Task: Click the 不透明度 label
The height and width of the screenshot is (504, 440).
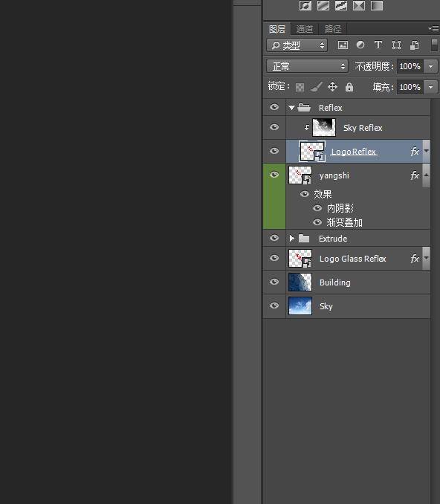Action: pos(374,67)
